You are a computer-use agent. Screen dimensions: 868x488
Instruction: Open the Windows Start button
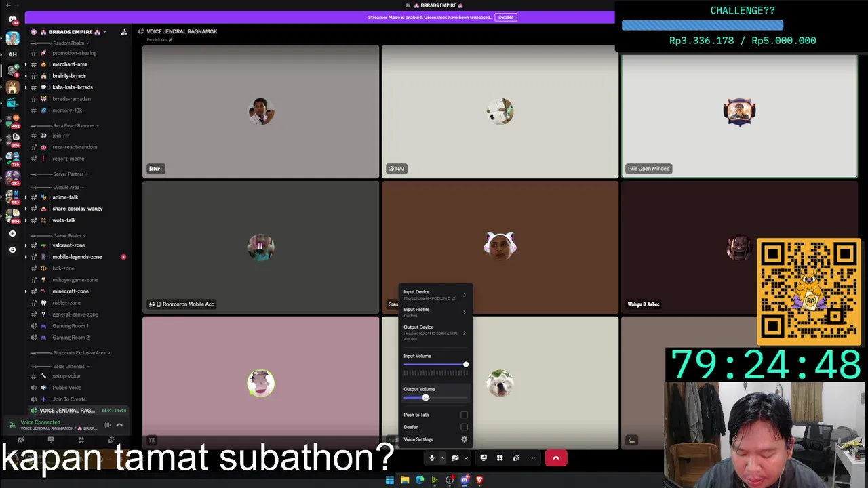[390, 480]
